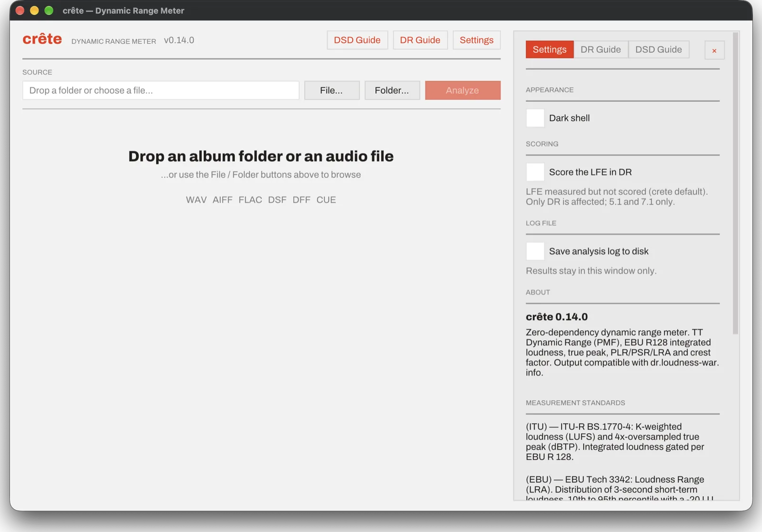Screen dimensions: 762x532
Task: Click the 'crête 0.14.0' About heading
Action: click(557, 317)
